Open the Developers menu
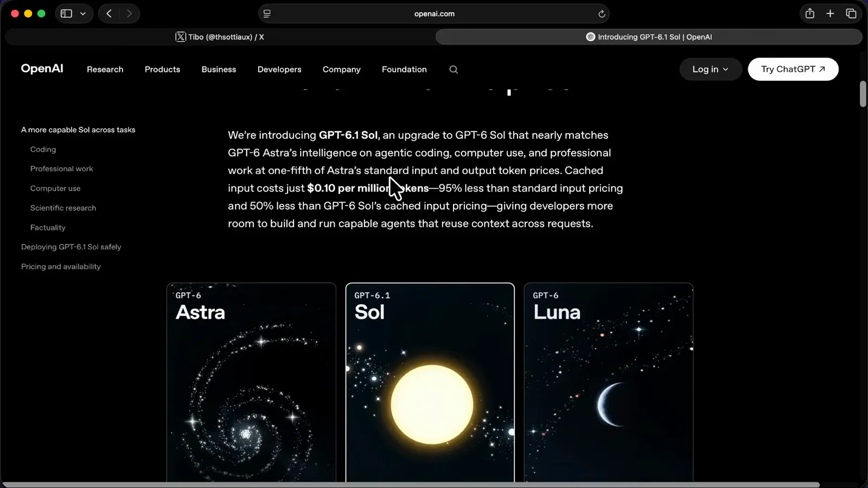 [x=279, y=69]
